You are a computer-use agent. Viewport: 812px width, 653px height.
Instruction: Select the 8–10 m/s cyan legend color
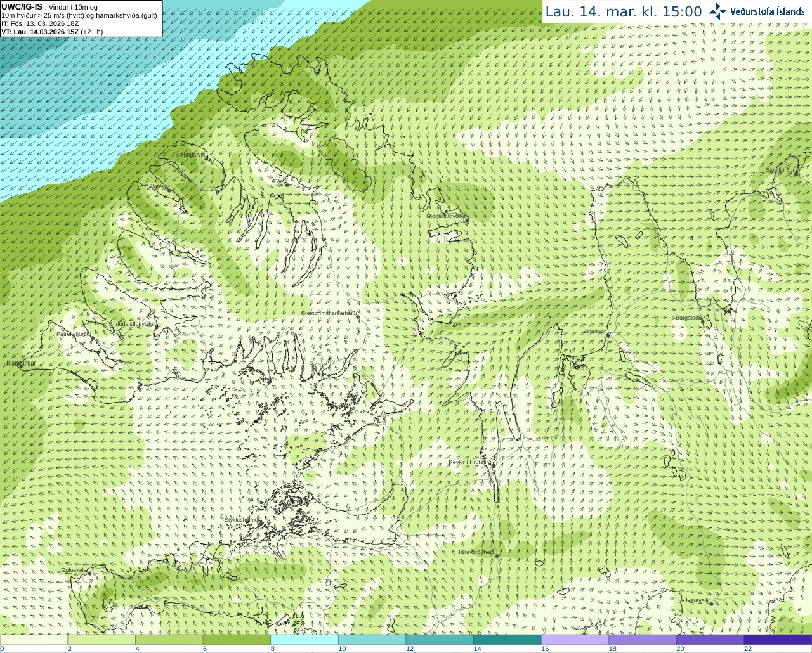(x=304, y=640)
